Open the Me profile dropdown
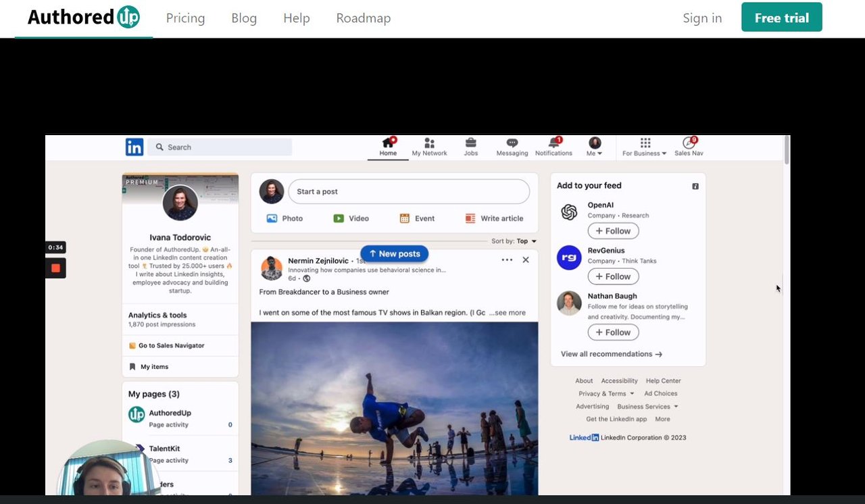This screenshot has width=865, height=504. point(595,147)
